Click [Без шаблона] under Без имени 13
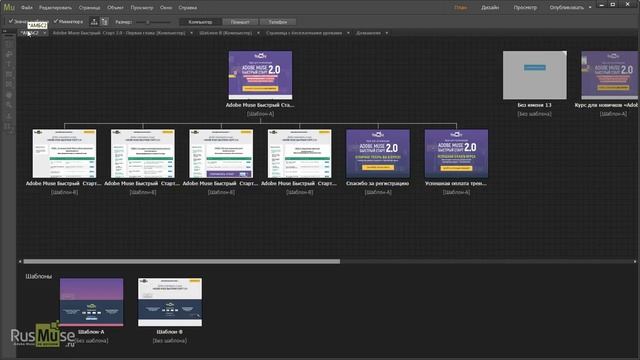Image resolution: width=640 pixels, height=360 pixels. [534, 114]
